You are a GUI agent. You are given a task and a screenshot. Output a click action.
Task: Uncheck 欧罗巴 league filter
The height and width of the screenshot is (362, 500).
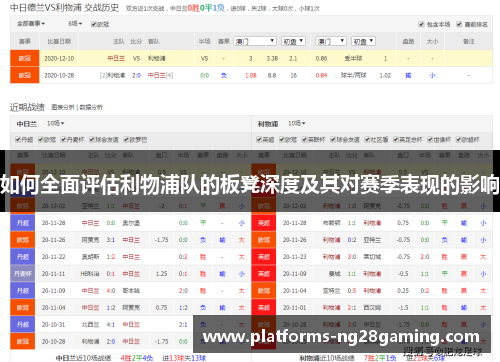(126, 139)
